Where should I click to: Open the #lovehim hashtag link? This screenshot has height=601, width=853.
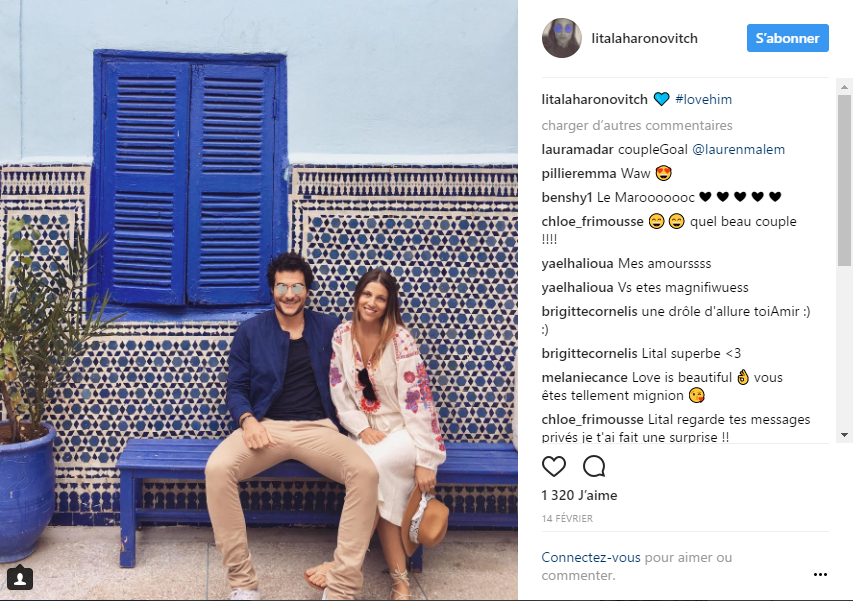pyautogui.click(x=703, y=100)
